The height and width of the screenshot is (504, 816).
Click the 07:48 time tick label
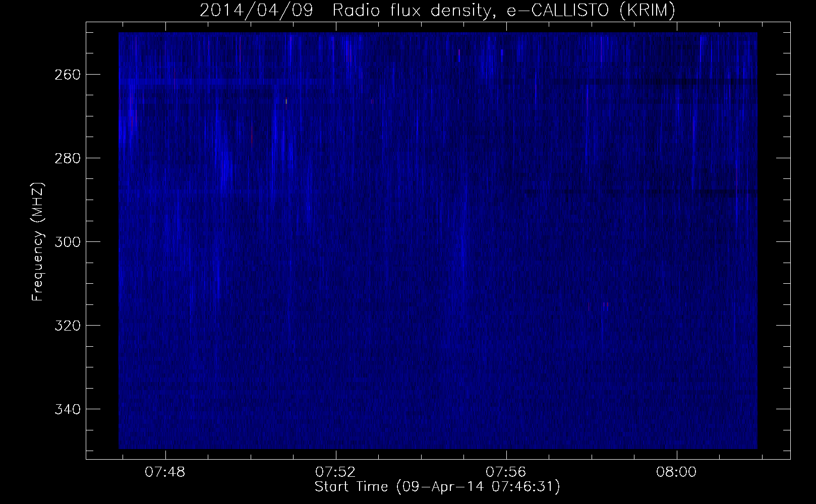165,472
